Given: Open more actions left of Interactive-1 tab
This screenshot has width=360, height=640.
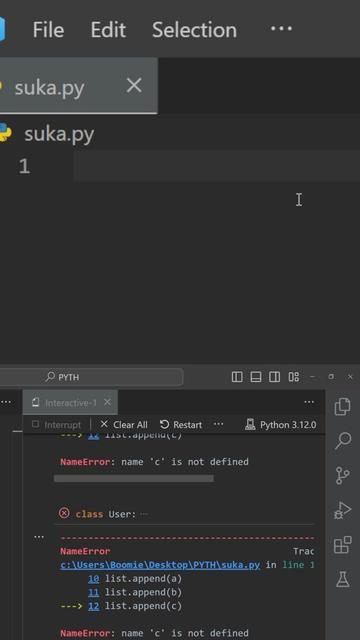Looking at the screenshot, I should click(6, 402).
